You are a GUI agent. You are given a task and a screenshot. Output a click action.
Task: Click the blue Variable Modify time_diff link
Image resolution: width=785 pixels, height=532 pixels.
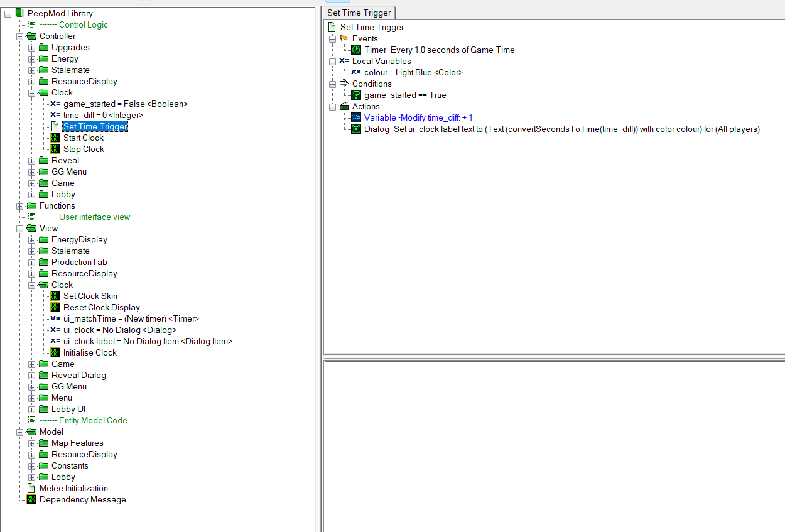(x=418, y=117)
